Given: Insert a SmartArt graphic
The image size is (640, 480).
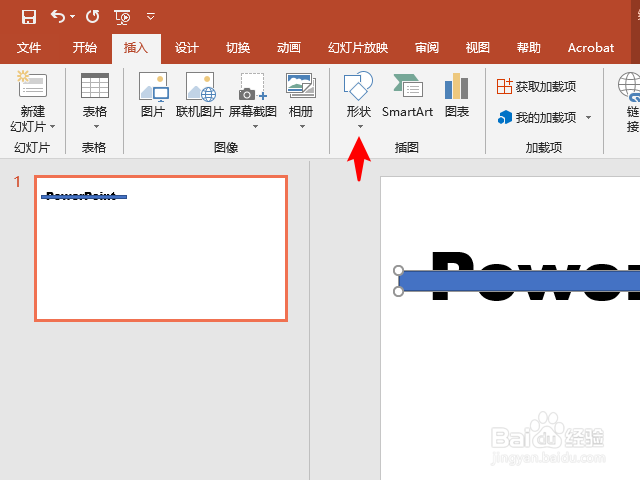Looking at the screenshot, I should (x=407, y=95).
